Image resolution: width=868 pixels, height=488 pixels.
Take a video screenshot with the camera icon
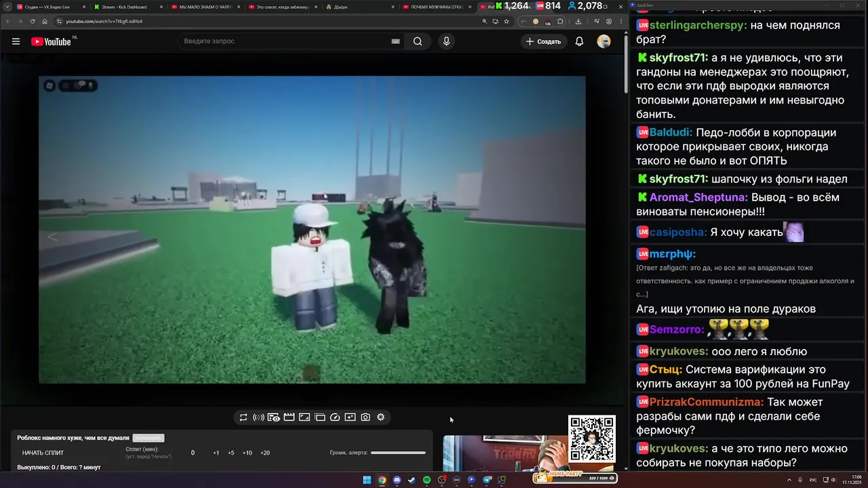(x=366, y=418)
